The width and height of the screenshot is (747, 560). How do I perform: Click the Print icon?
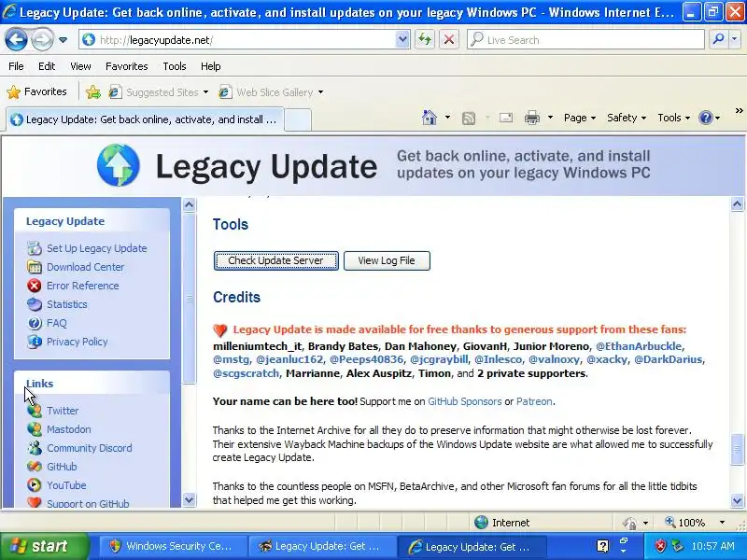(x=532, y=118)
